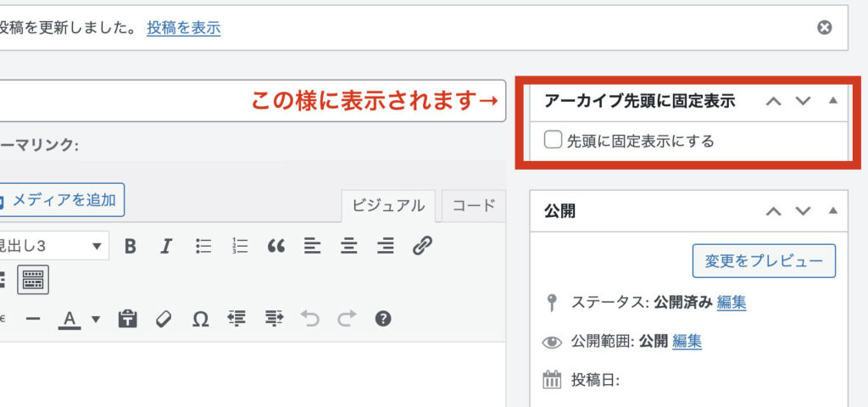Insert a special character with omega icon

pos(200,319)
